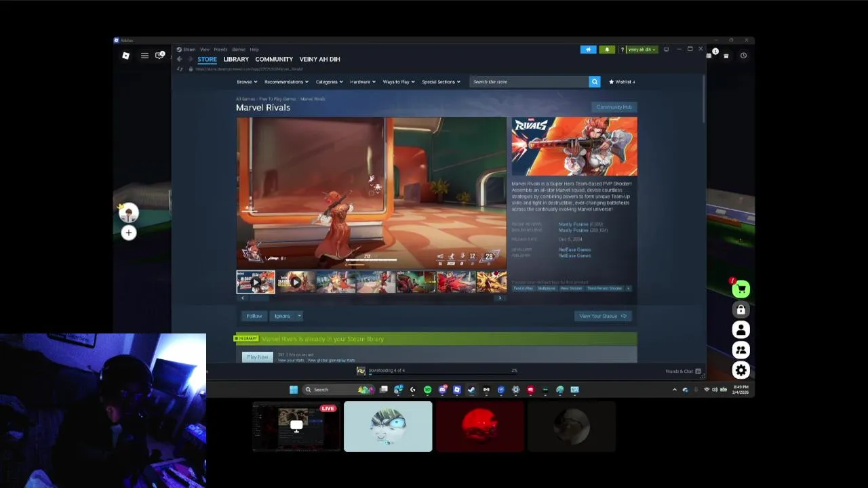Image resolution: width=868 pixels, height=488 pixels.
Task: Launch Big Picture mode monitor icon
Action: click(666, 49)
